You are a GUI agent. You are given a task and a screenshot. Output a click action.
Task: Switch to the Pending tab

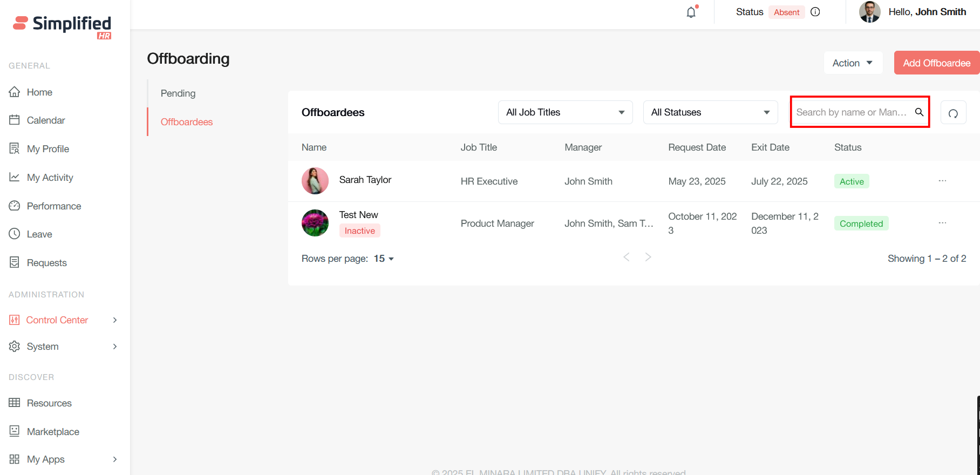[178, 93]
